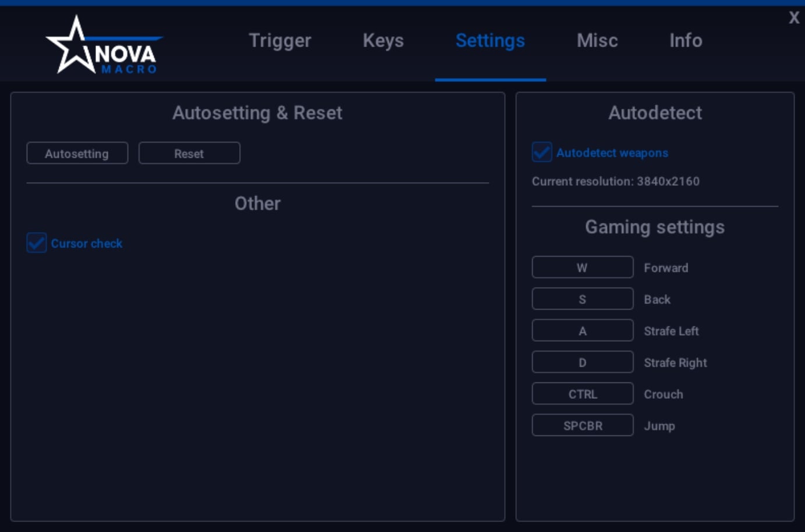Select the Settings tab
This screenshot has height=532, width=805.
point(490,41)
